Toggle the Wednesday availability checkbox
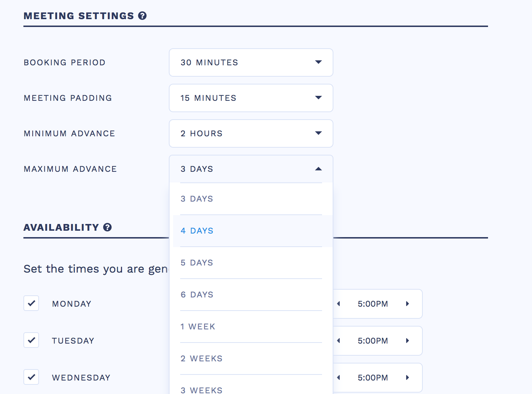 [x=31, y=377]
